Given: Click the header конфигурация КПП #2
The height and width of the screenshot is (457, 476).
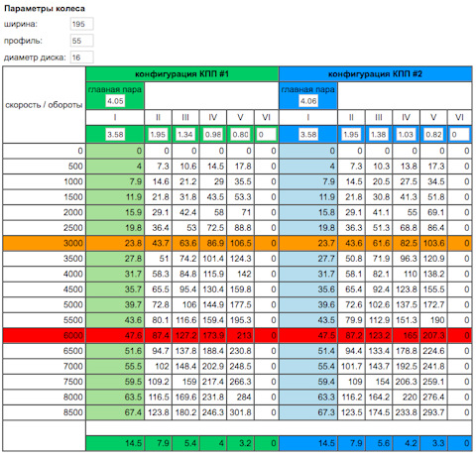Looking at the screenshot, I should 376,73.
